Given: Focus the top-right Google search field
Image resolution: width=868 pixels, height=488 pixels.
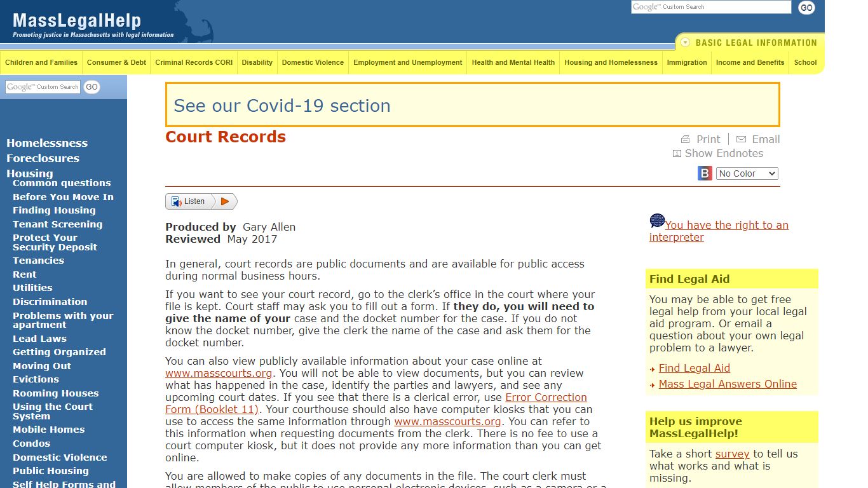Looking at the screenshot, I should pyautogui.click(x=710, y=7).
